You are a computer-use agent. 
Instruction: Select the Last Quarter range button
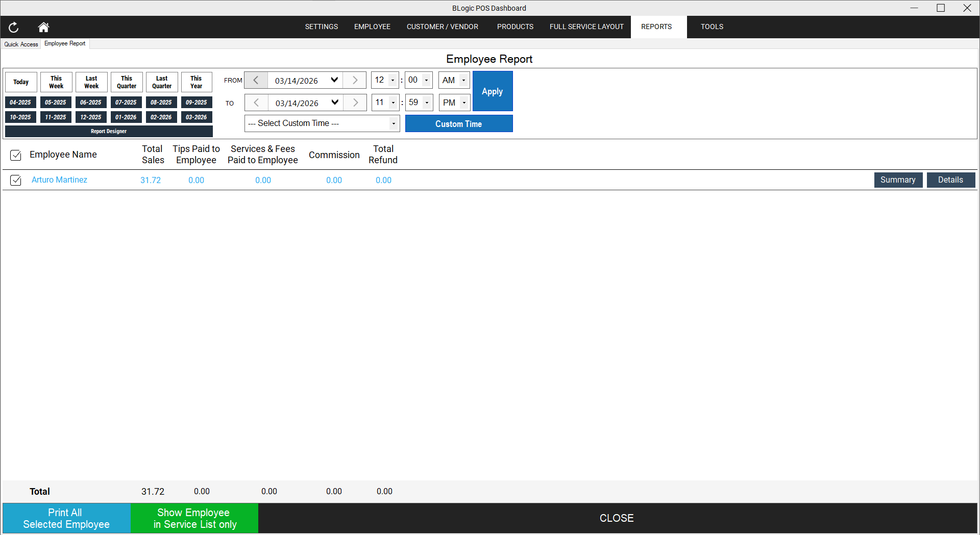point(162,82)
